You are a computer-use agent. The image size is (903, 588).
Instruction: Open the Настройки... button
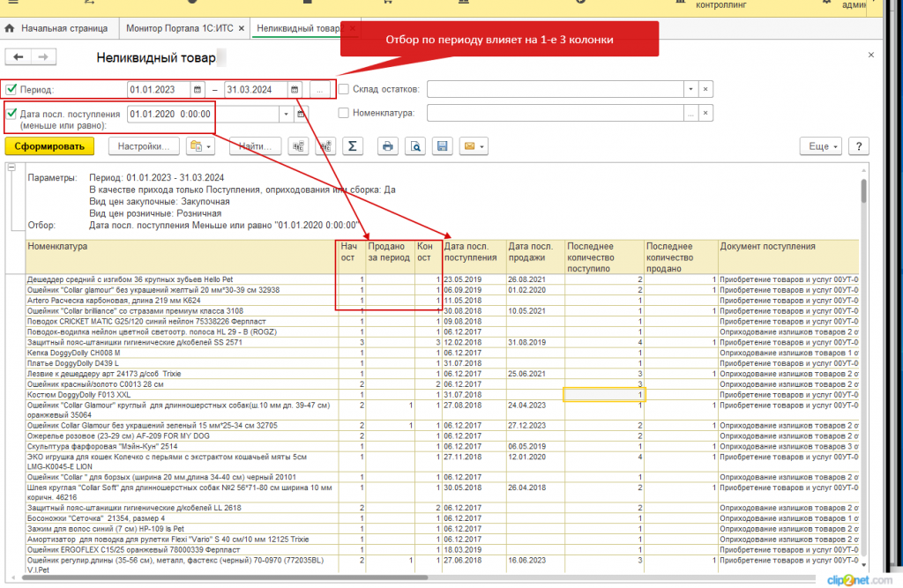(144, 146)
